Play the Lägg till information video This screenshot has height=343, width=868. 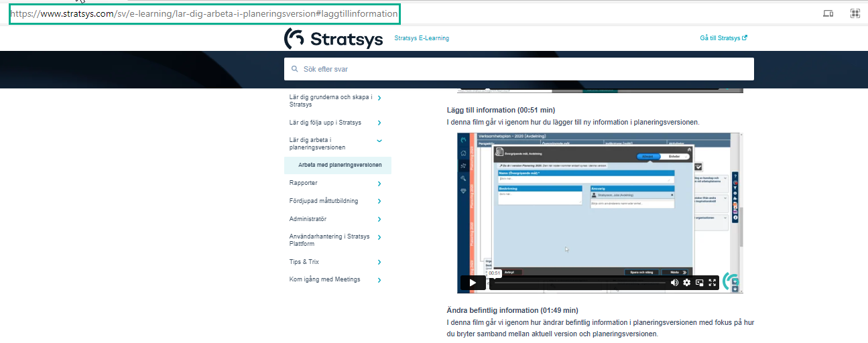pos(473,283)
